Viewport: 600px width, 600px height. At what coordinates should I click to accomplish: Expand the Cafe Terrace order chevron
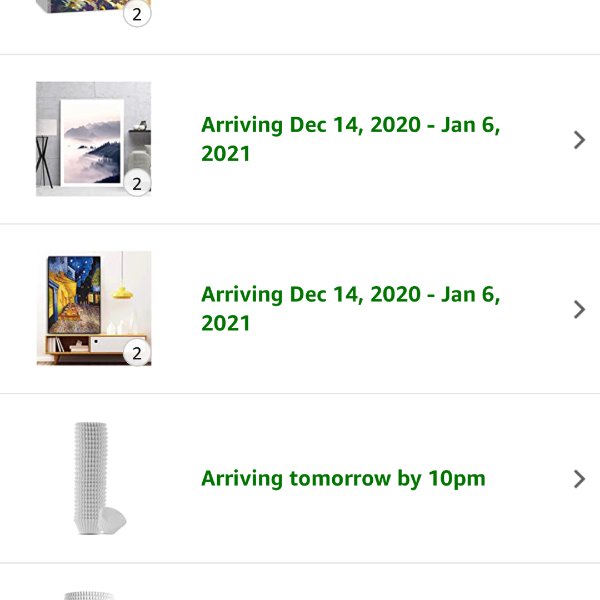coord(579,309)
